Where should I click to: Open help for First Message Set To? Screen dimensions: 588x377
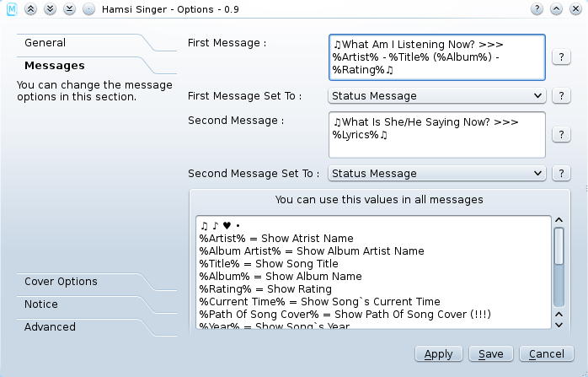tap(561, 96)
